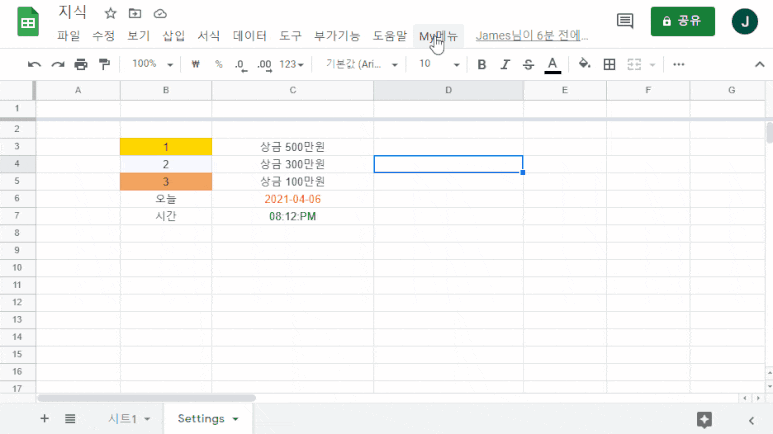Open the 123 number format dropdown

[291, 65]
